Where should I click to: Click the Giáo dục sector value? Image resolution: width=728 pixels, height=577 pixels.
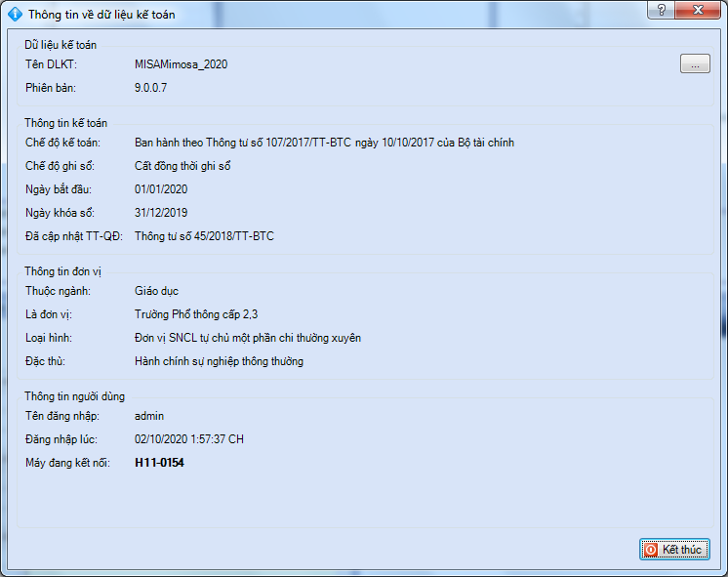156,291
